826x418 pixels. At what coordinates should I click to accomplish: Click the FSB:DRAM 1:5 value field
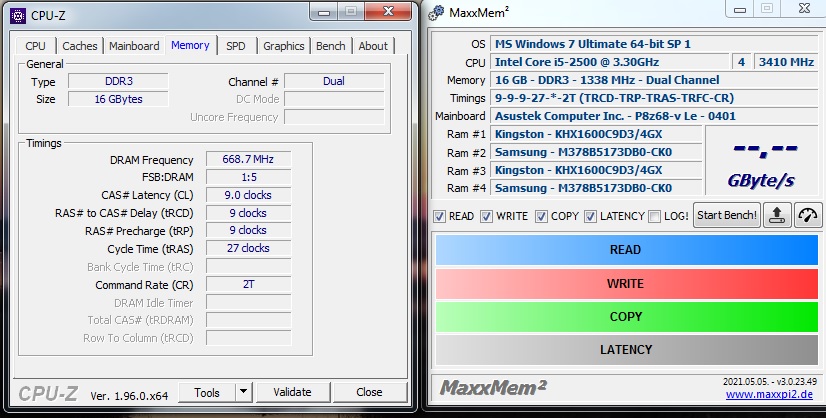248,177
